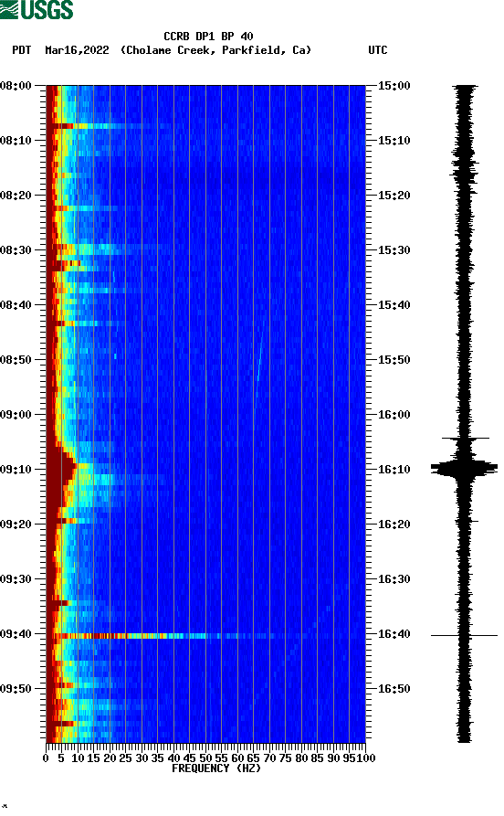This screenshot has width=504, height=816.
Task: Click the 15:10 UTC time label
Action: pos(394,141)
